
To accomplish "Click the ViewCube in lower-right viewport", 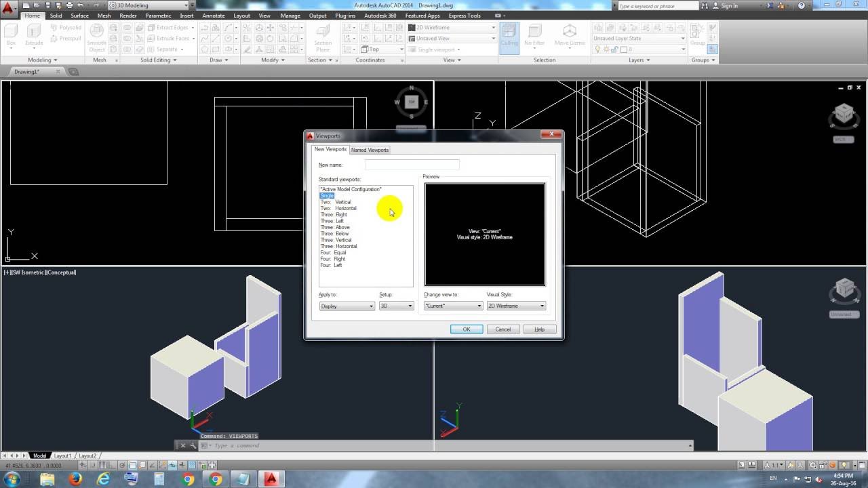I will (x=844, y=290).
